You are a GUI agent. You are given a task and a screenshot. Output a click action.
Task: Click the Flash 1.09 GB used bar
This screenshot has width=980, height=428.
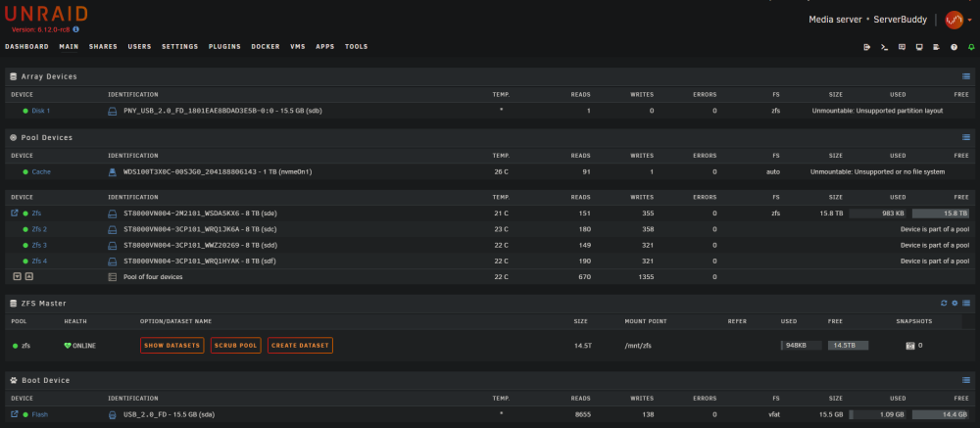(x=877, y=414)
